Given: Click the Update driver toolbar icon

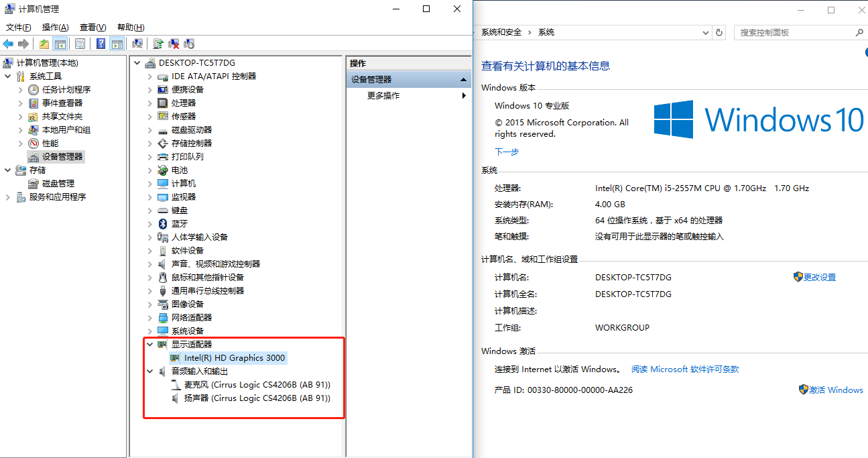Looking at the screenshot, I should pyautogui.click(x=158, y=44).
